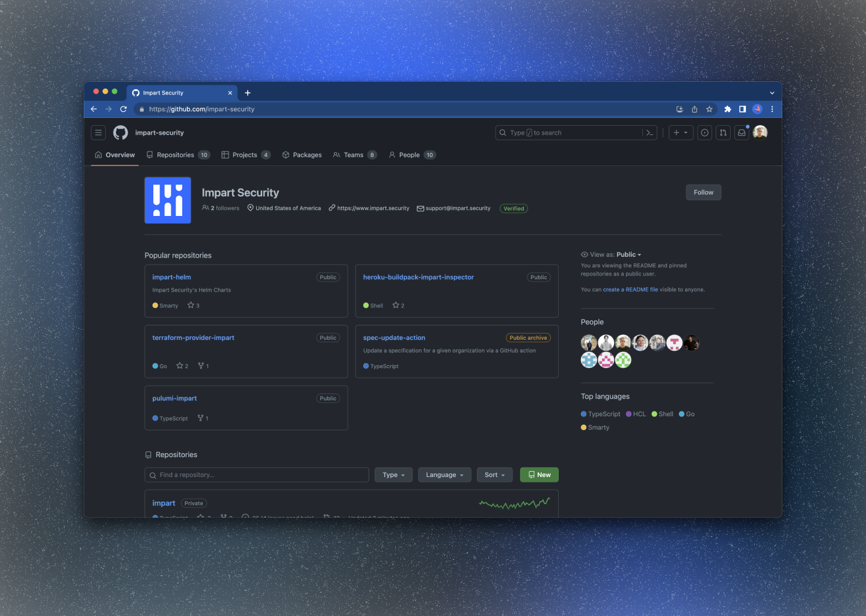Open the Packages tab
The width and height of the screenshot is (866, 616).
(302, 155)
